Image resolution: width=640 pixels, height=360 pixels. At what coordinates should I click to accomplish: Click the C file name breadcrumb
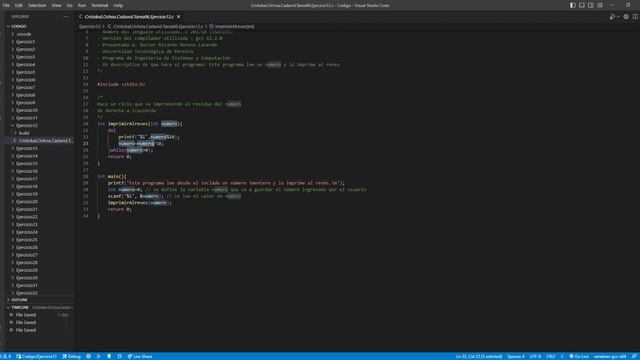[158, 26]
